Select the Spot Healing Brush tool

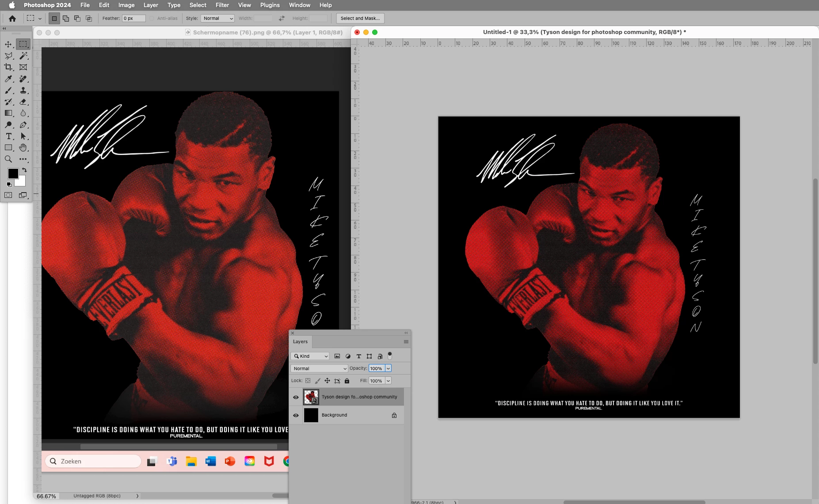click(x=23, y=79)
